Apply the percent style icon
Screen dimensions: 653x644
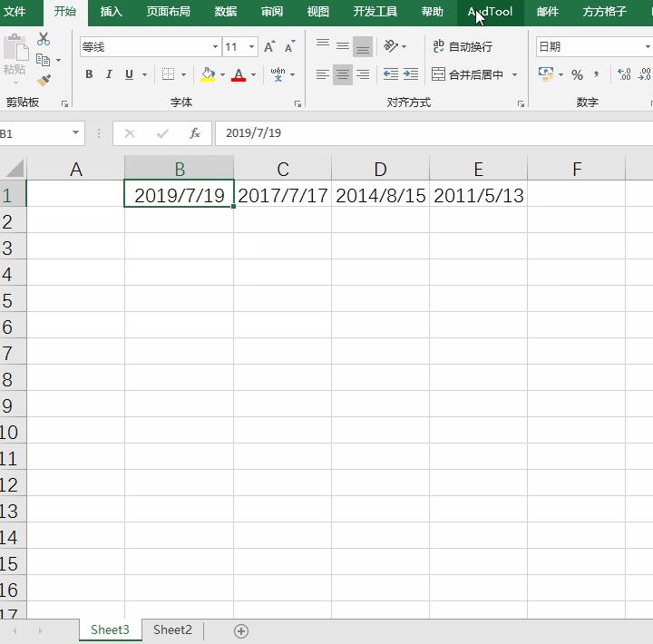click(x=577, y=75)
